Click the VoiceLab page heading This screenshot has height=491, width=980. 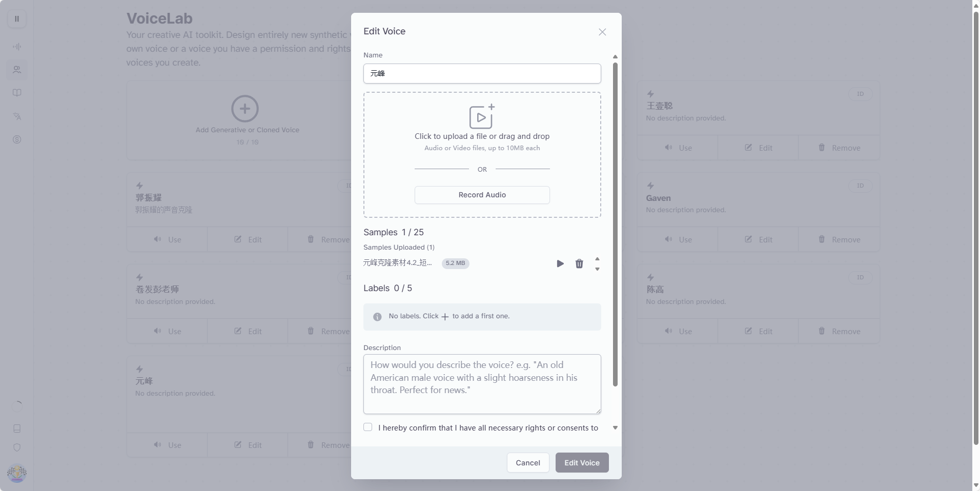159,18
